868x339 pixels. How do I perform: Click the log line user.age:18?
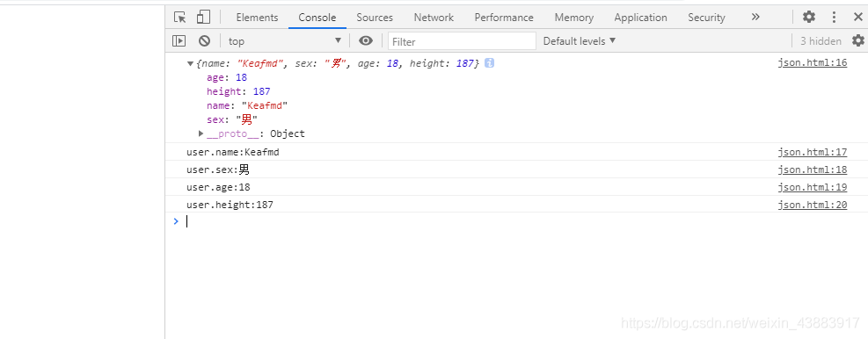pos(218,187)
